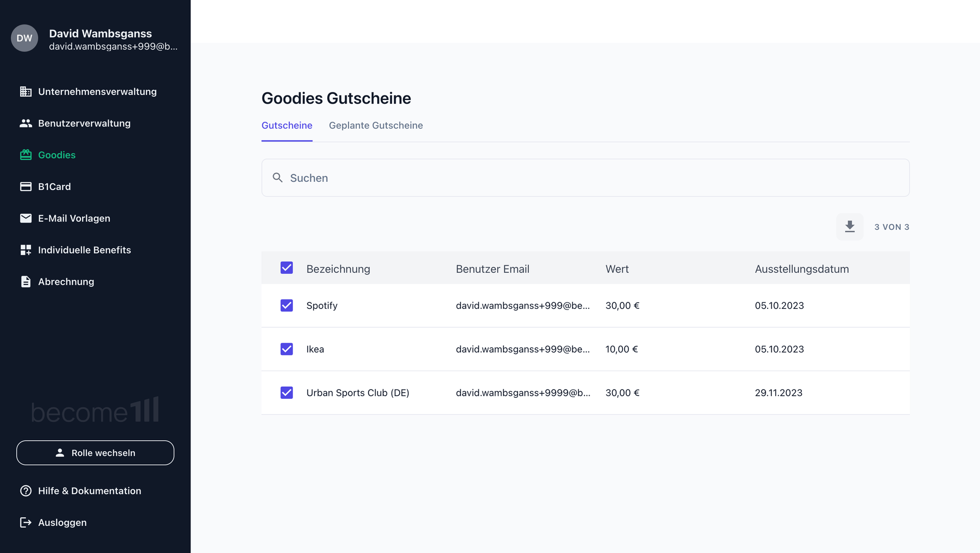Click the Individuelle Benefits widget icon
The image size is (980, 553).
click(x=26, y=250)
